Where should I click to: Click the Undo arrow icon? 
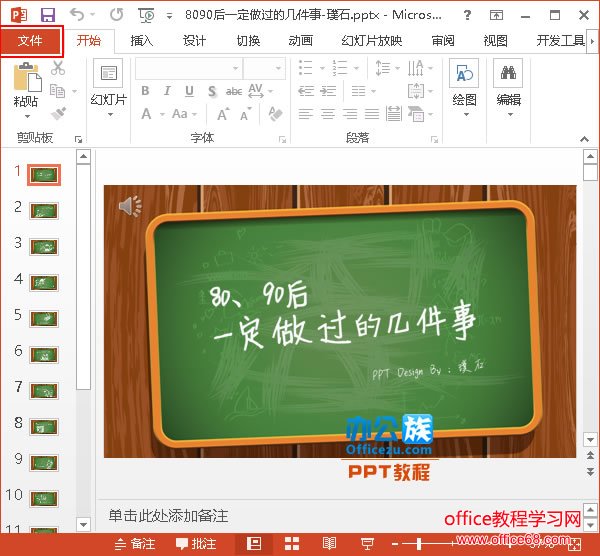(x=77, y=15)
